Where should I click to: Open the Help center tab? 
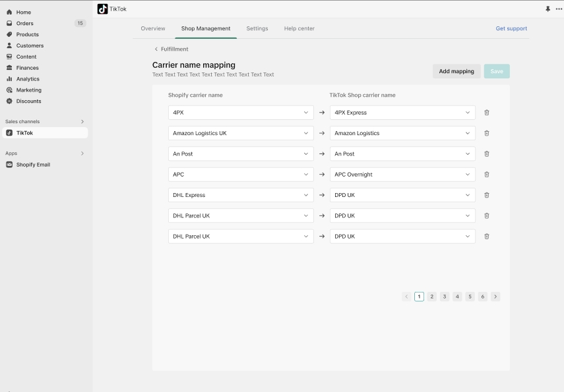pos(299,28)
